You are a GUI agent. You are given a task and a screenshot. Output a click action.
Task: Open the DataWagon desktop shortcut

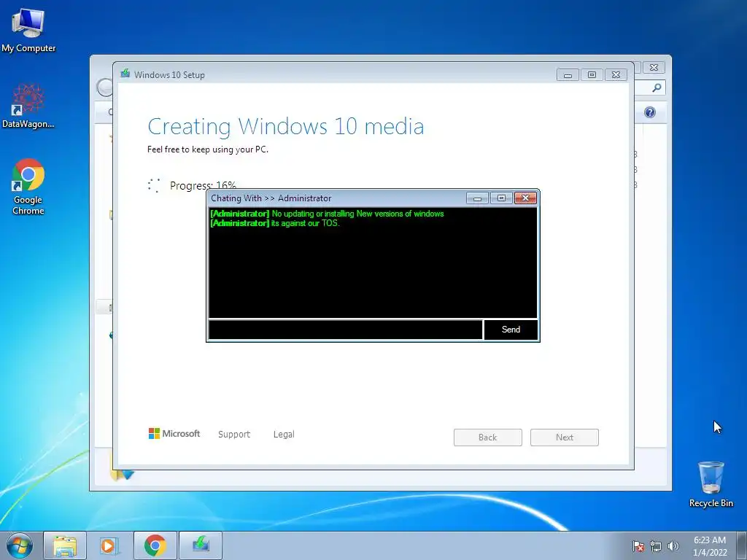[28, 106]
